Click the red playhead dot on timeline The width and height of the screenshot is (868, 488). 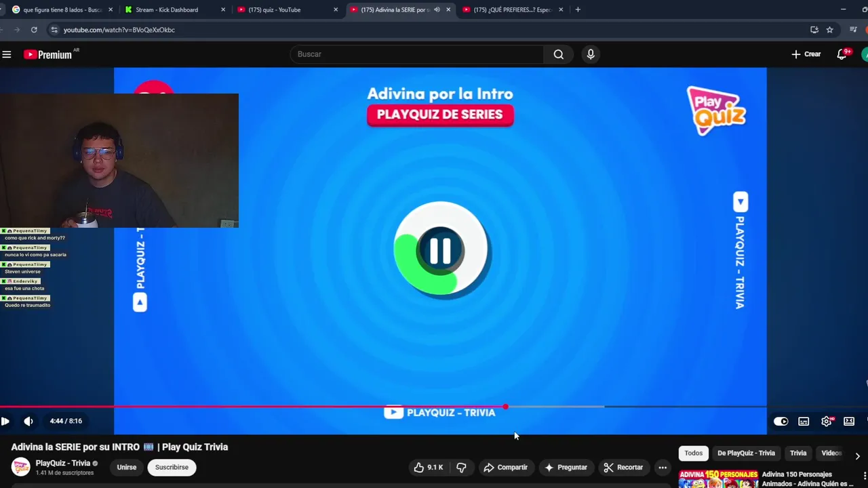(x=505, y=407)
